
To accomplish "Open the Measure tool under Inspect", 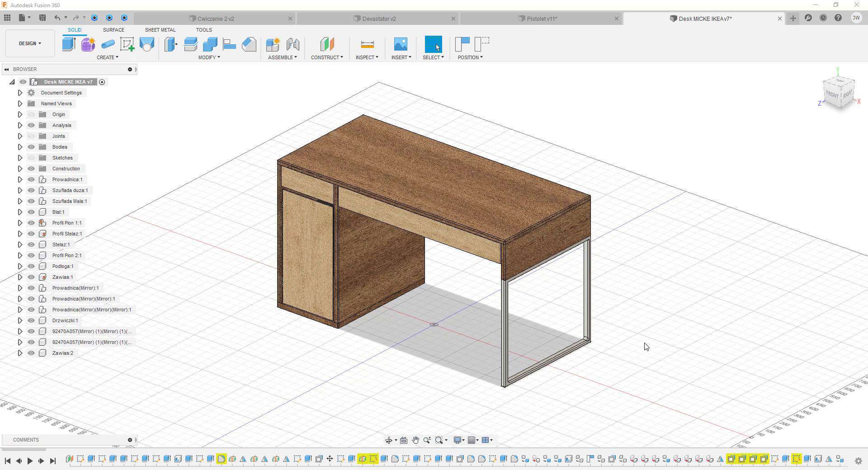I will click(x=367, y=44).
